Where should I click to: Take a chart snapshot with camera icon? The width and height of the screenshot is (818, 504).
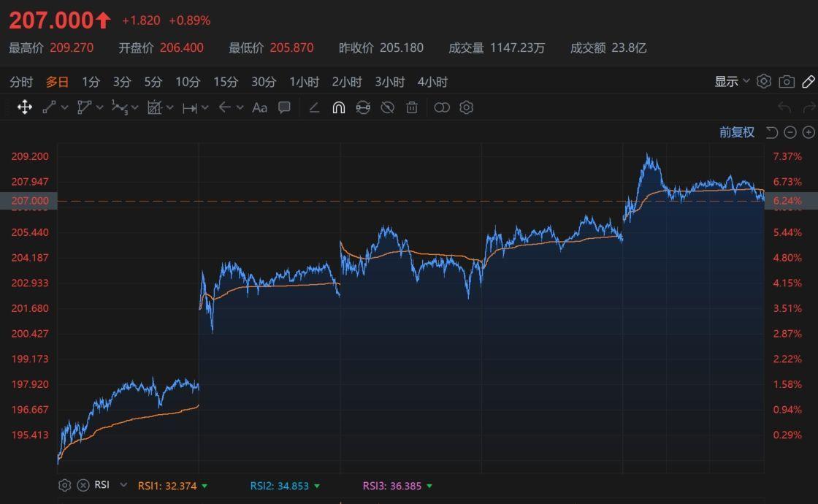point(787,81)
